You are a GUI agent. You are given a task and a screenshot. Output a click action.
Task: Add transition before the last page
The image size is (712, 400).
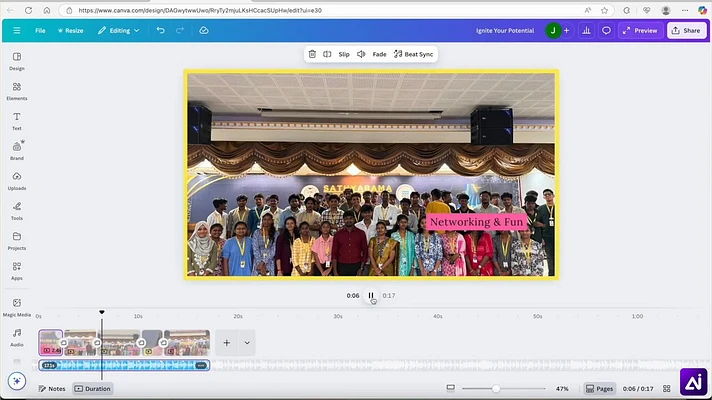pyautogui.click(x=163, y=342)
